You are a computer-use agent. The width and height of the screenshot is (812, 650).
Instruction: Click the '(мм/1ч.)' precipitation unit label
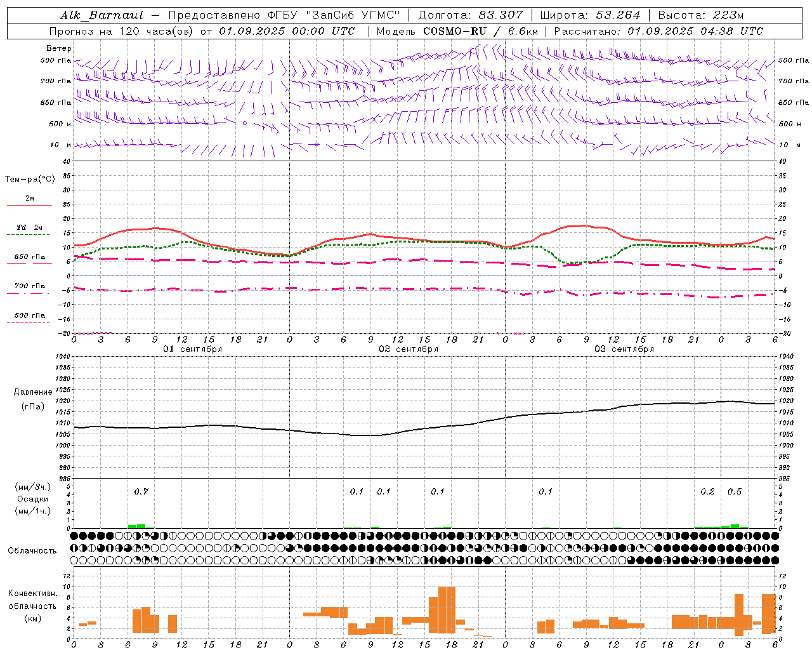click(32, 512)
